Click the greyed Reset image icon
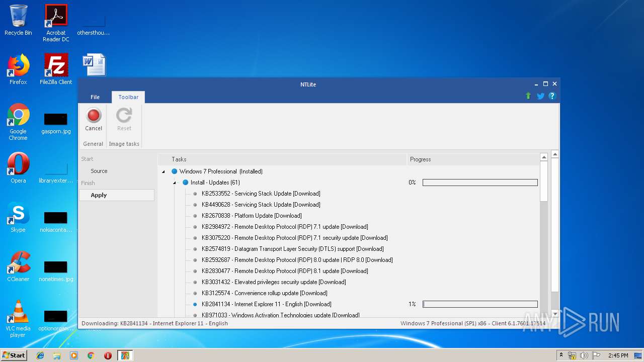Screen dimensions: 644x362 pos(124,116)
